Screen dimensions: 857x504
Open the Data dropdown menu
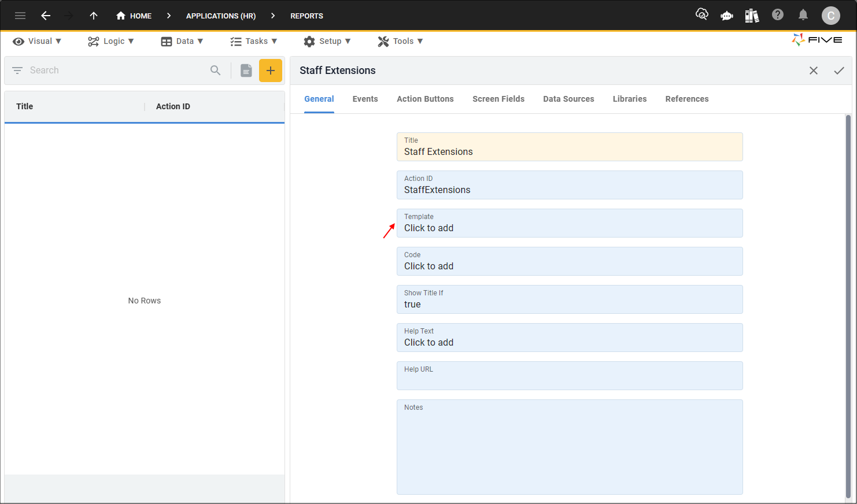pos(182,41)
